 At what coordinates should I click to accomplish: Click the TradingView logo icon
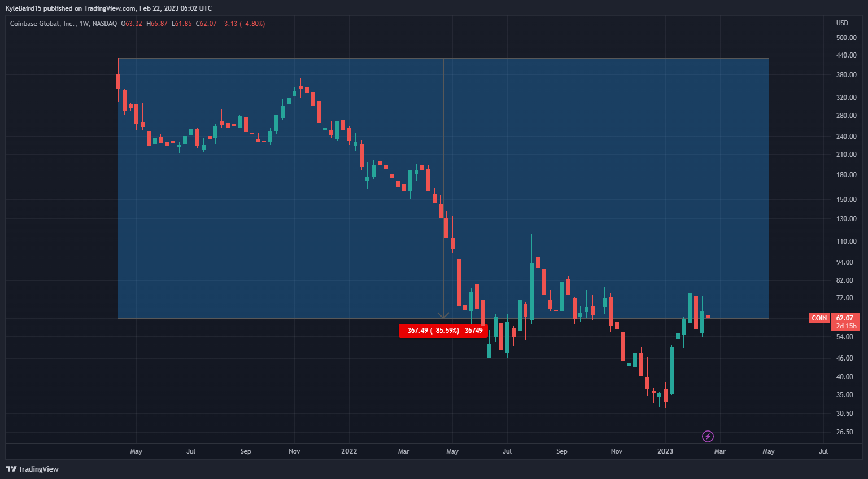click(11, 469)
